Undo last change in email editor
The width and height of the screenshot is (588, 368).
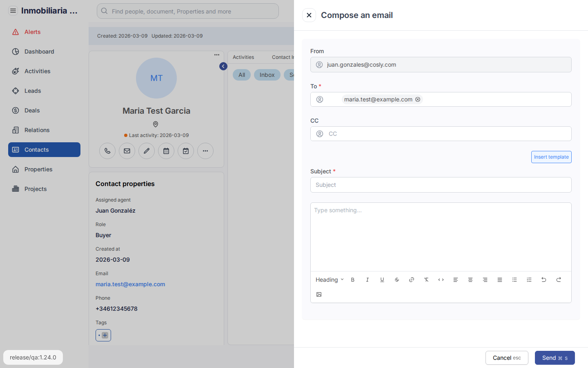tap(544, 280)
